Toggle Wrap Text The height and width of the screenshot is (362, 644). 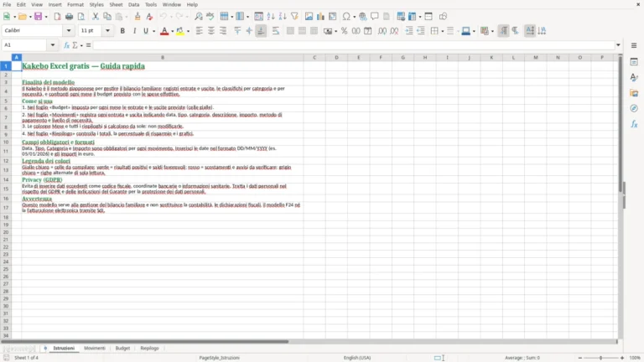(276, 31)
